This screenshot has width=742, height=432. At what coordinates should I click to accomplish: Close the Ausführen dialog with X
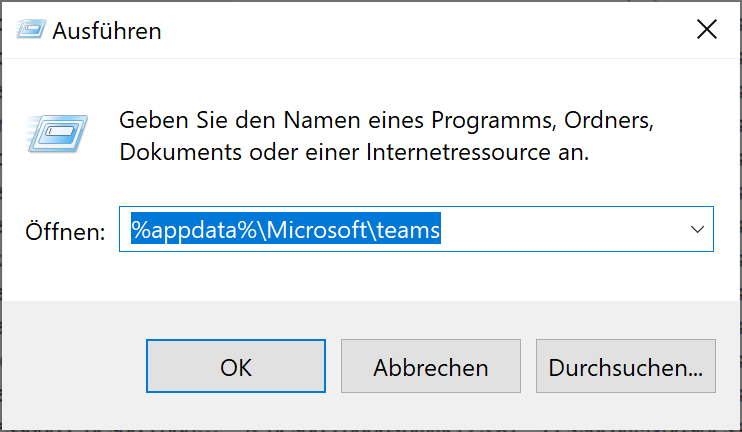pyautogui.click(x=706, y=30)
